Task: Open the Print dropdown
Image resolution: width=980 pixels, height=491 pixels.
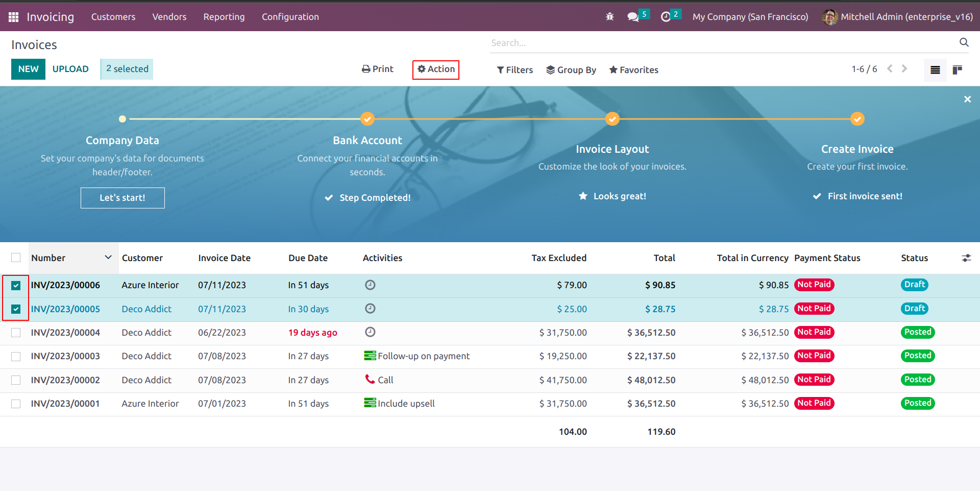Action: pyautogui.click(x=378, y=69)
